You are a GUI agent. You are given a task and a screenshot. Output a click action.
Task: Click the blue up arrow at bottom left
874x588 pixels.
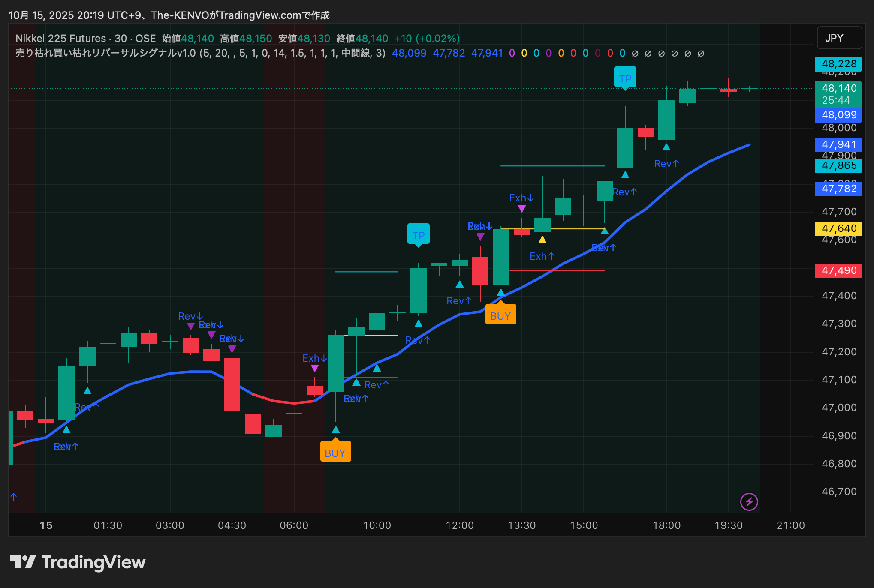[14, 497]
